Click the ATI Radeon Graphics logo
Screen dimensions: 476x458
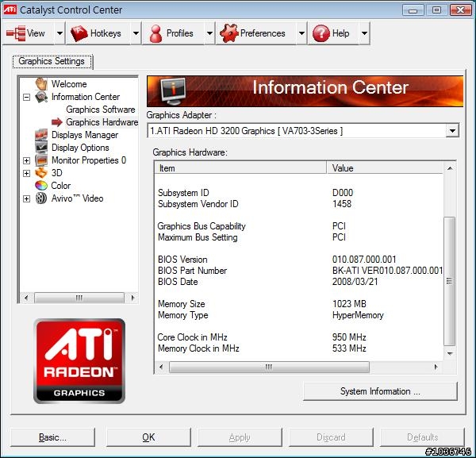79,361
